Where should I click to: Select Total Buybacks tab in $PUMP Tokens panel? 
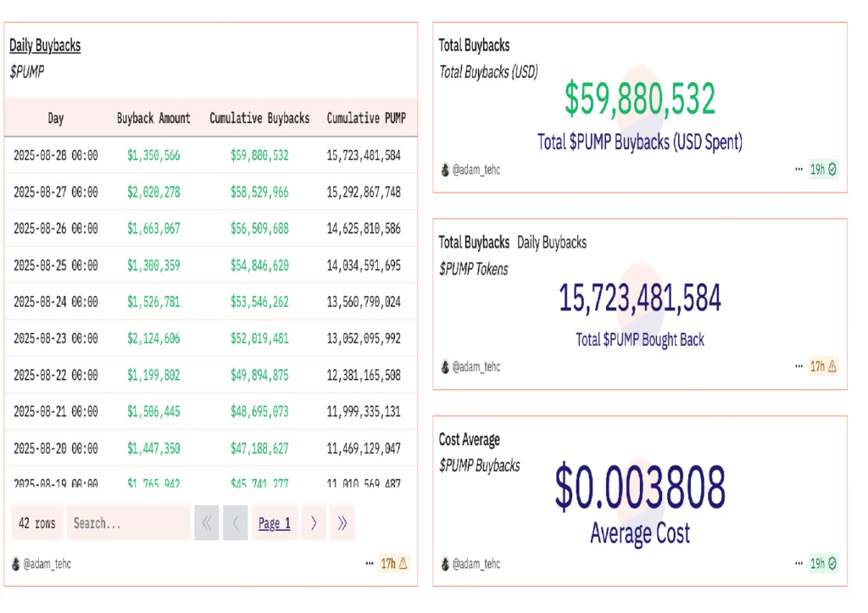[474, 242]
